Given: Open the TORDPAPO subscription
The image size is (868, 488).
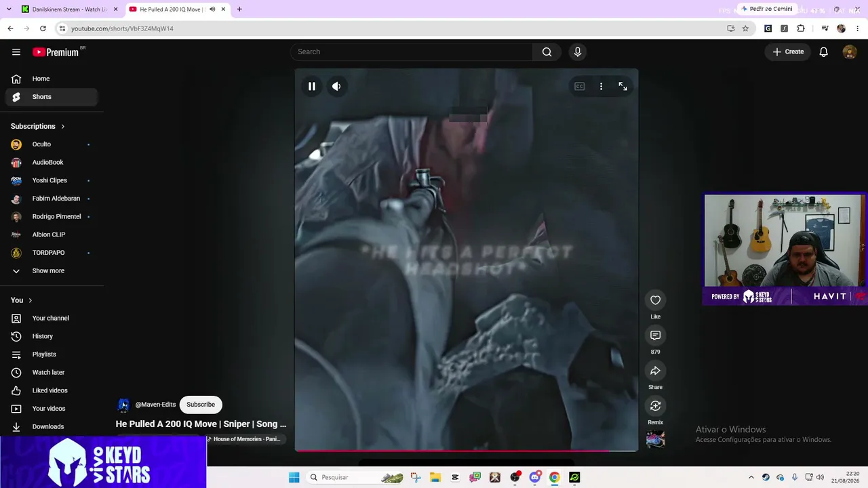Looking at the screenshot, I should (x=52, y=253).
